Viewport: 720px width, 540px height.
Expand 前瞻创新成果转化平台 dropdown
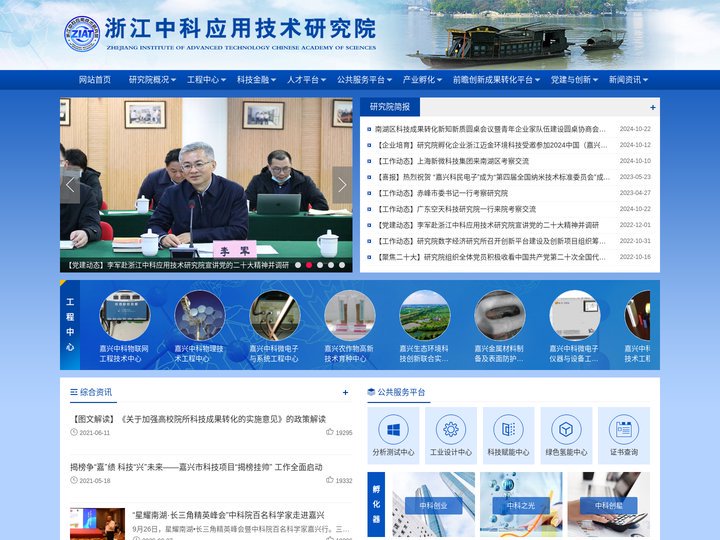click(x=496, y=80)
